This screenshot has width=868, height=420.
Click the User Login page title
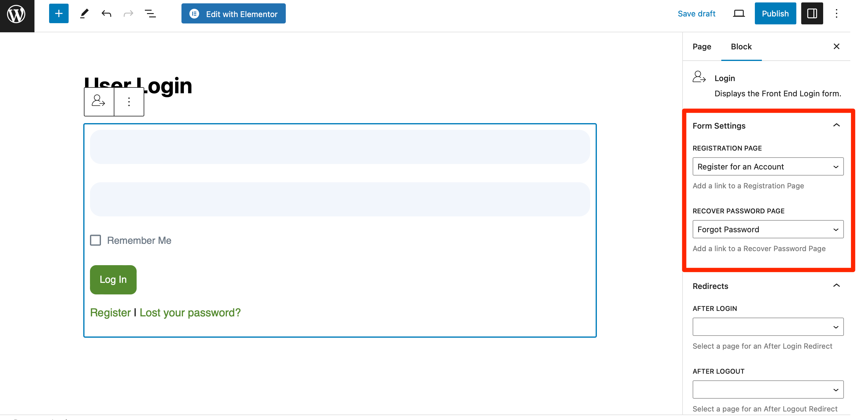(x=138, y=86)
